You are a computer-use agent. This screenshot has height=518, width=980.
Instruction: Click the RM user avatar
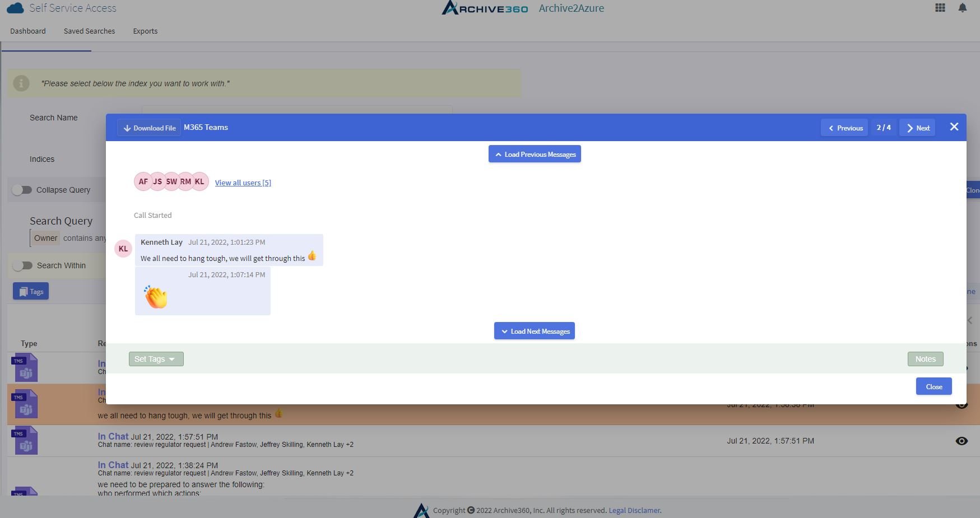(185, 181)
